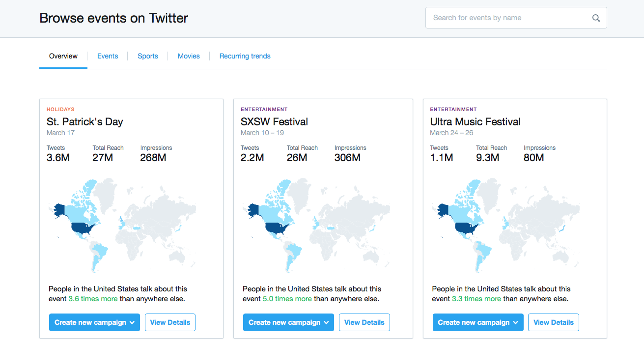View Details for SXSW Festival

pyautogui.click(x=364, y=322)
